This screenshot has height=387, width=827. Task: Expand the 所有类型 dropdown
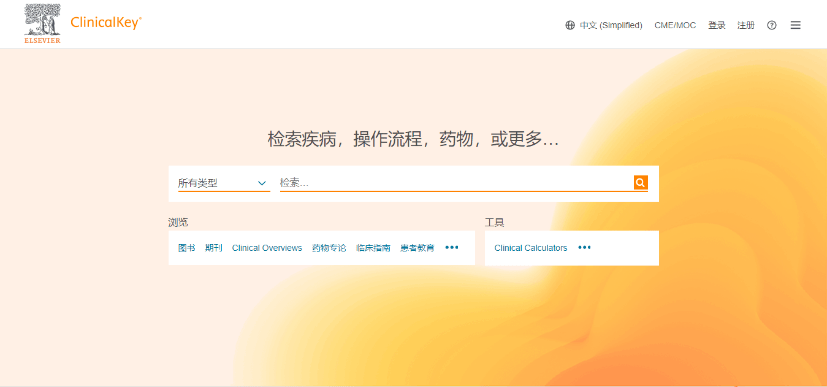(224, 183)
